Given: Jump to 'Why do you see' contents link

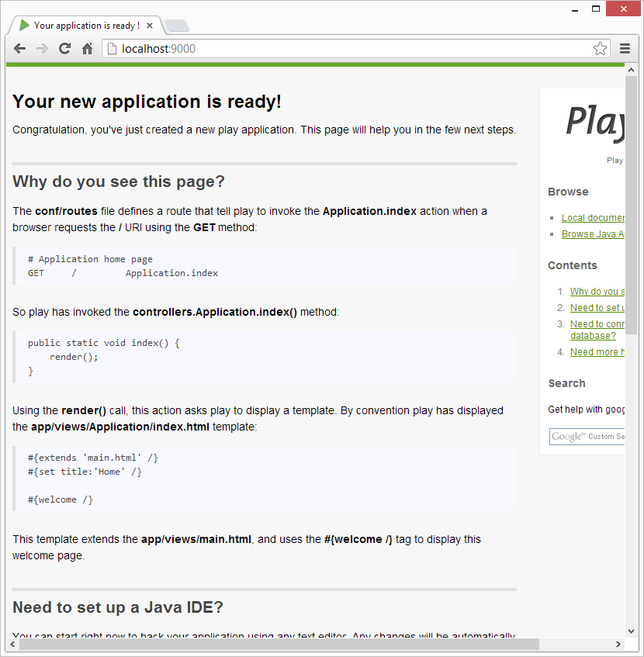Looking at the screenshot, I should click(x=597, y=291).
